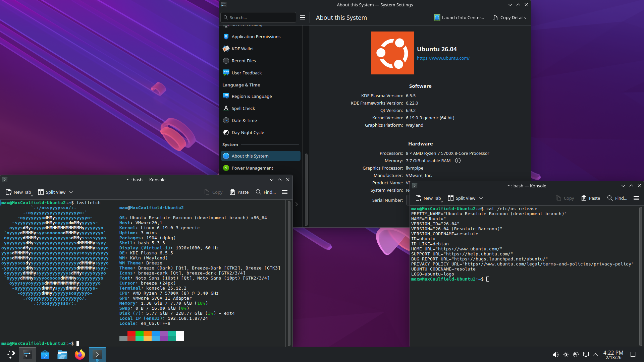This screenshot has height=362, width=644.
Task: Click the Copy Details button
Action: pos(509,17)
